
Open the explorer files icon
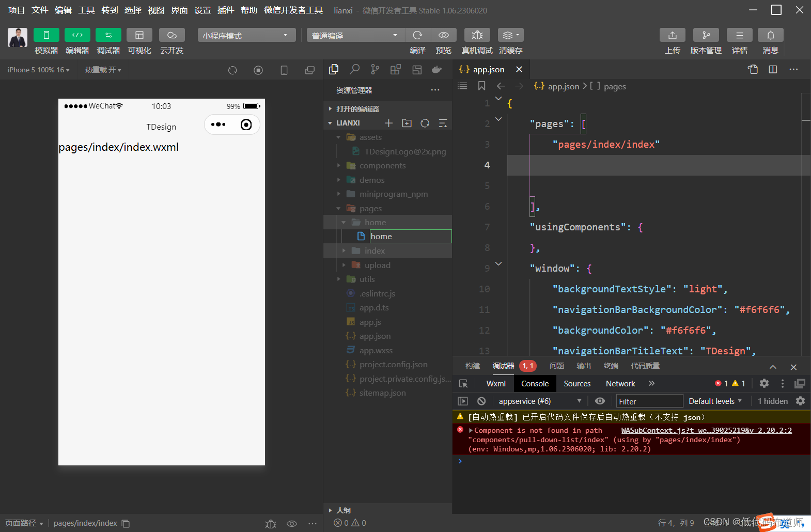coord(334,69)
